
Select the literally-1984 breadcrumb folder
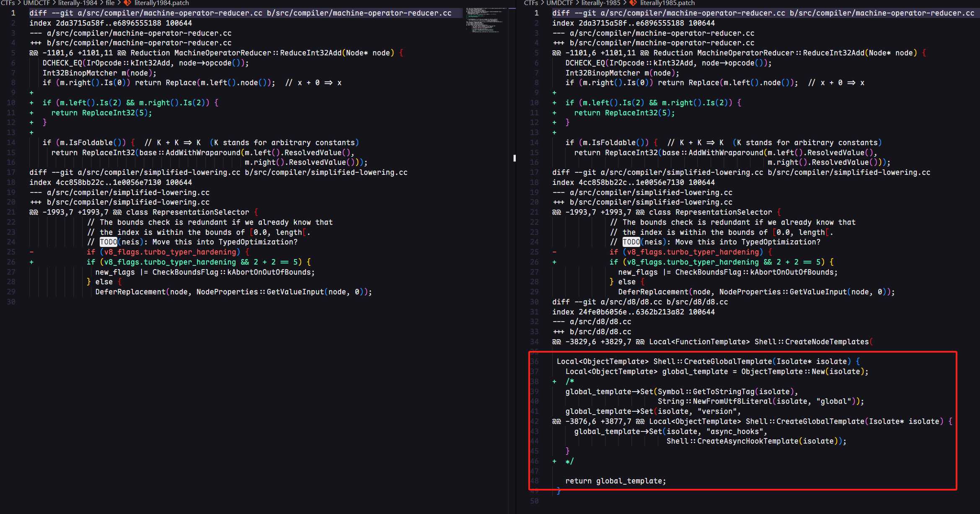click(x=78, y=3)
